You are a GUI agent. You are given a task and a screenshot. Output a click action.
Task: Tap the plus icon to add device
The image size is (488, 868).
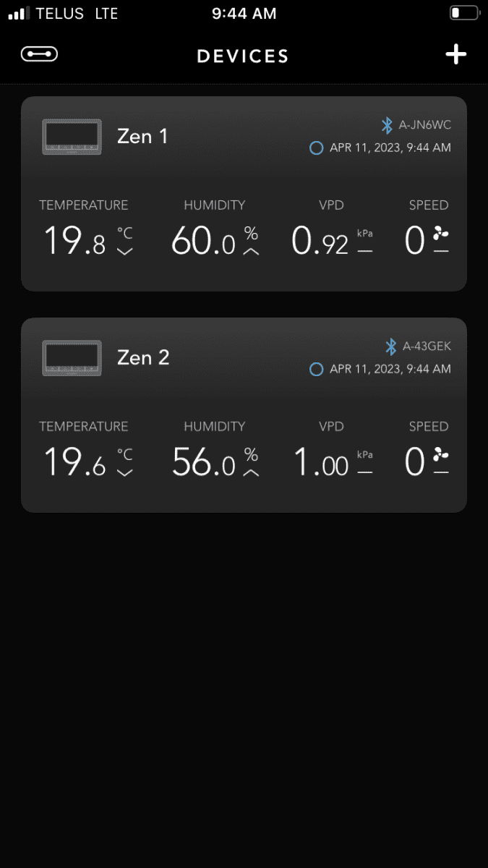(x=455, y=55)
